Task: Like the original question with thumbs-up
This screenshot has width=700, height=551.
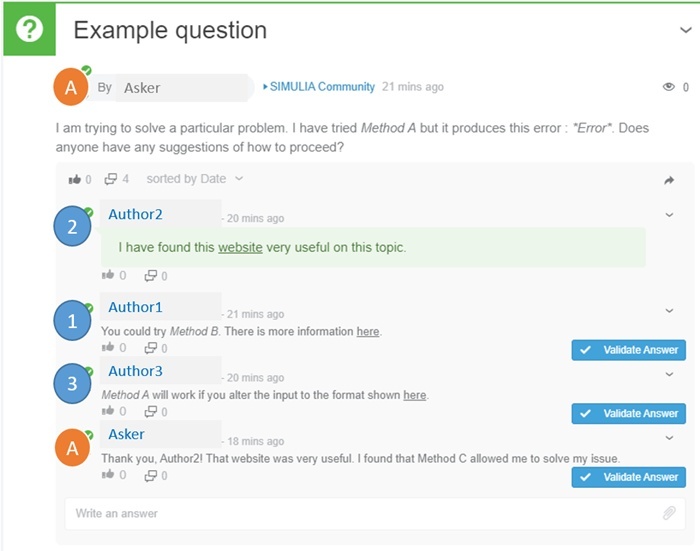Action: 75,180
